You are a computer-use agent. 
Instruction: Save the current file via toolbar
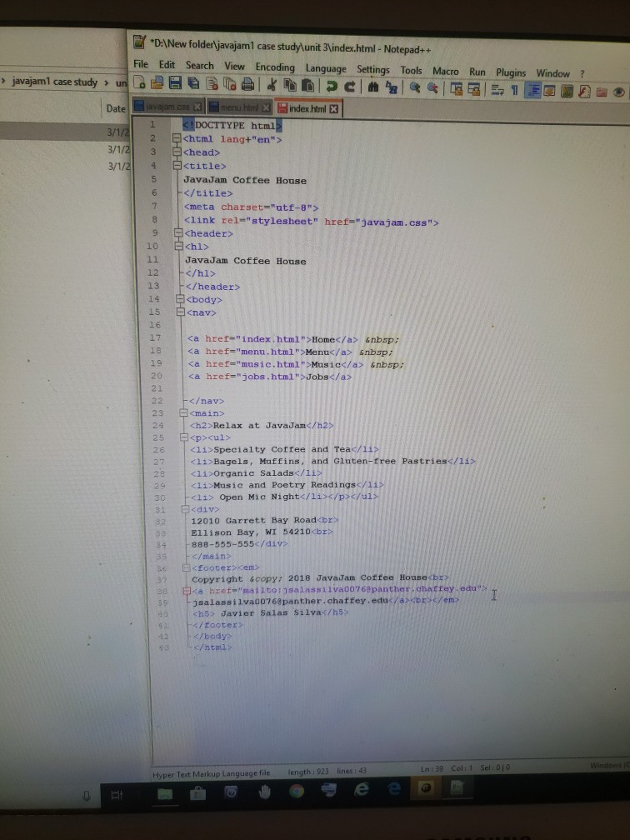click(x=175, y=83)
